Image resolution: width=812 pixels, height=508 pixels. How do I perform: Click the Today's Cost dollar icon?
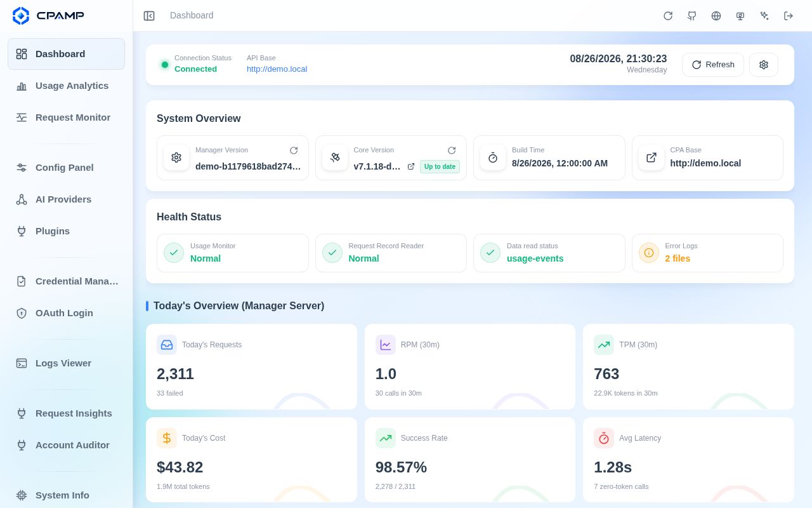pos(167,438)
